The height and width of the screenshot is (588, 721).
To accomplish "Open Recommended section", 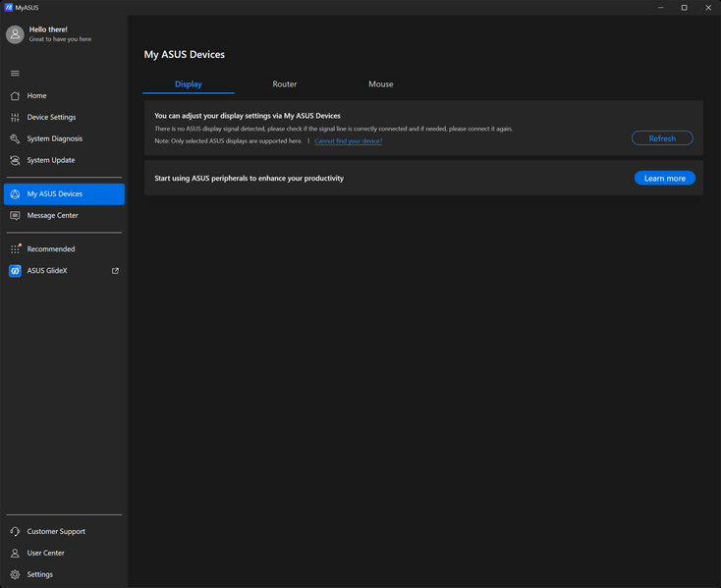I will click(64, 249).
